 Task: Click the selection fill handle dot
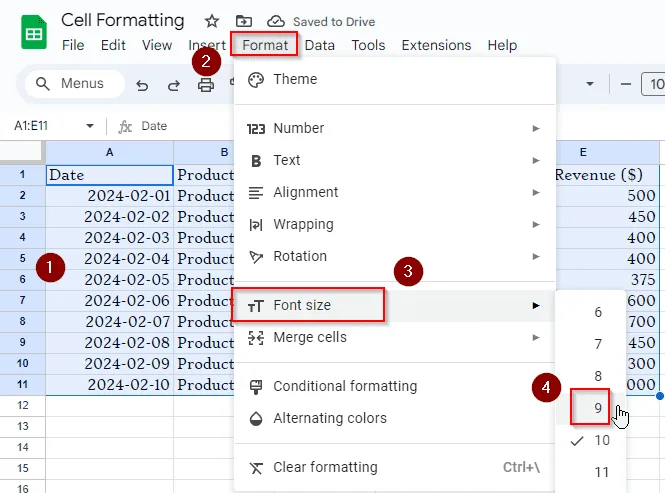[x=659, y=396]
